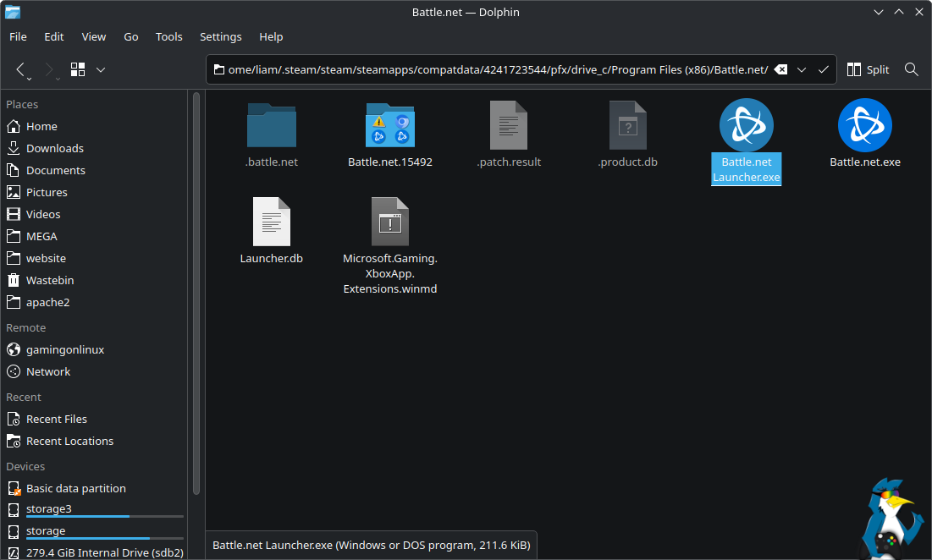Viewport: 932px width, 560px height.
Task: Open the Tools menu
Action: click(168, 36)
